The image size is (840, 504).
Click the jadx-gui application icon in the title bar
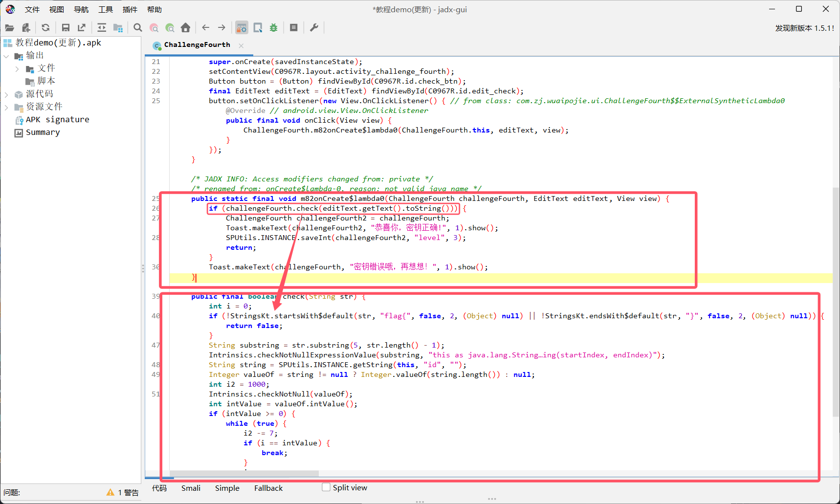[10, 9]
